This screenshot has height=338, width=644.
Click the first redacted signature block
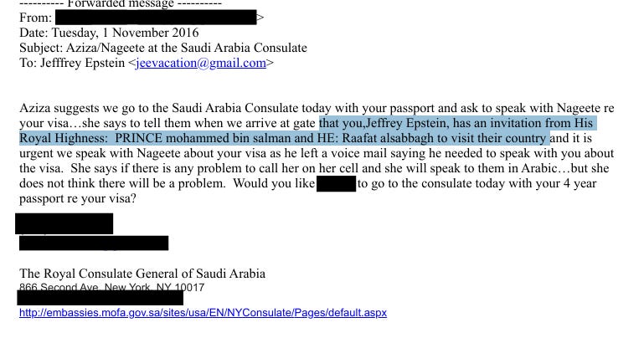[64, 223]
